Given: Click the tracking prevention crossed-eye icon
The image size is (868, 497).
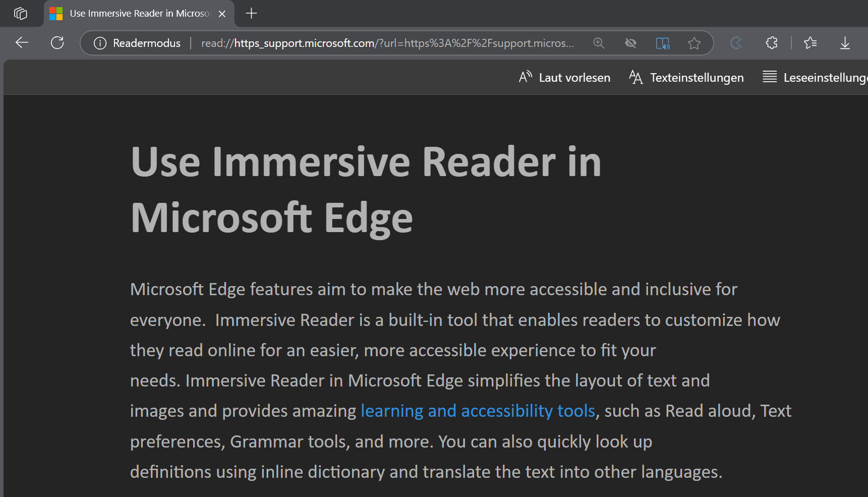Looking at the screenshot, I should pos(630,43).
